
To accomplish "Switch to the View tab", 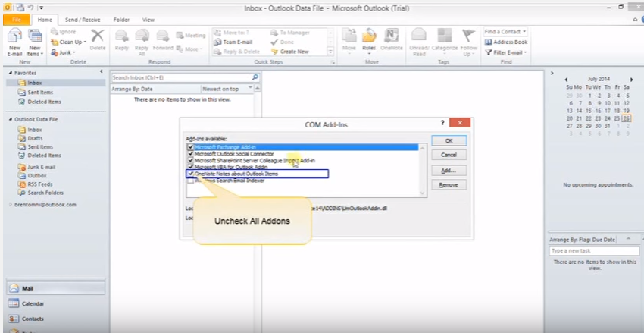I will pyautogui.click(x=148, y=20).
